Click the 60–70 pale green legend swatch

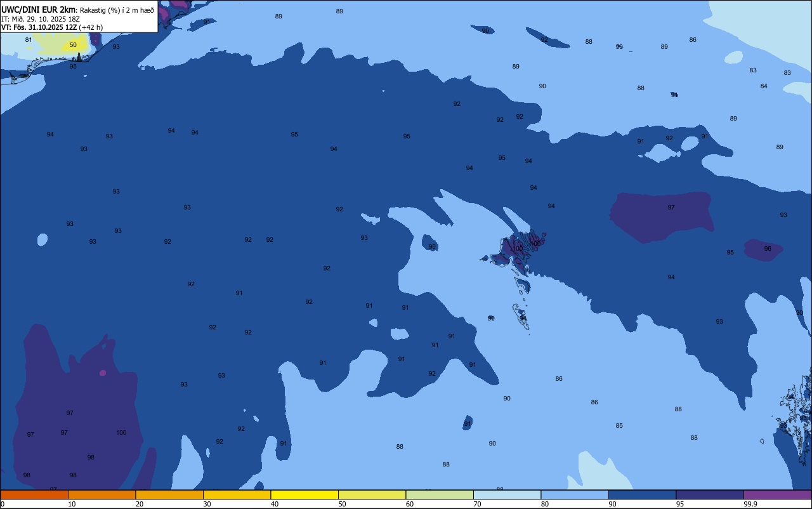440,494
